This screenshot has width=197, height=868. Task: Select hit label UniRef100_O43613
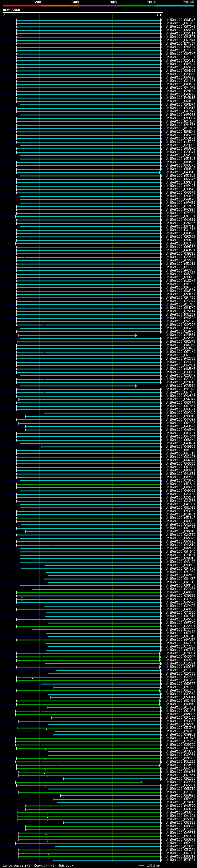[180, 172]
